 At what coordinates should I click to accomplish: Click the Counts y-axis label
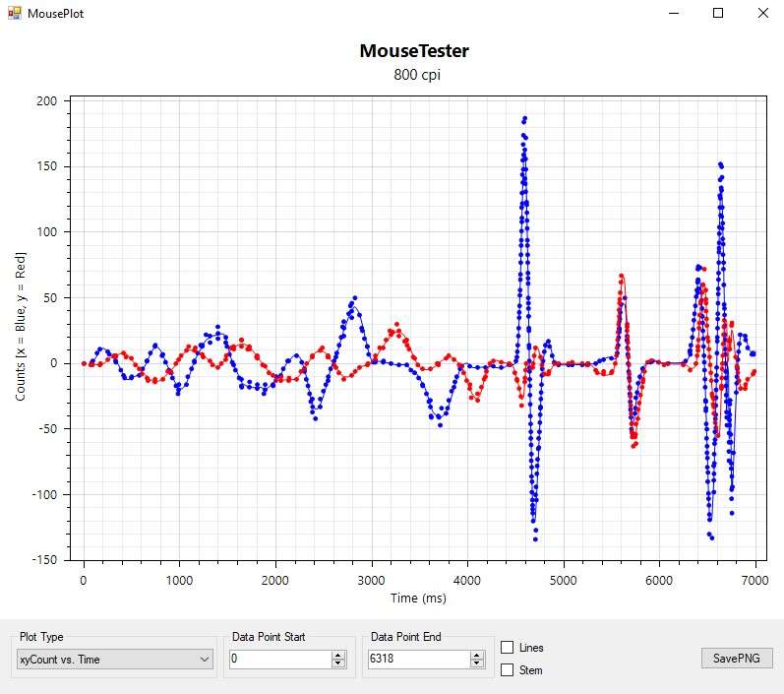pos(21,330)
